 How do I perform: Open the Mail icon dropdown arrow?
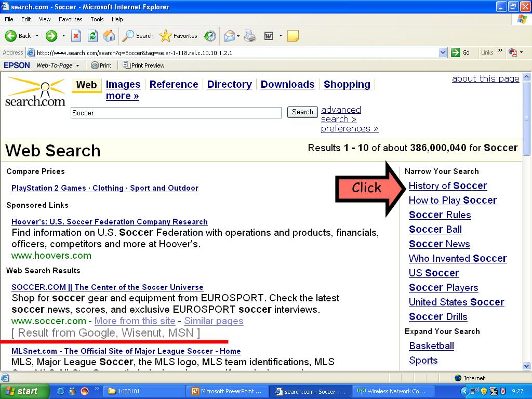coord(238,36)
